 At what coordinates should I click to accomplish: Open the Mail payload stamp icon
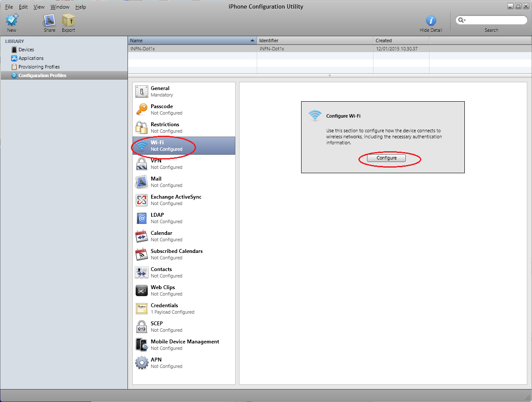point(142,182)
